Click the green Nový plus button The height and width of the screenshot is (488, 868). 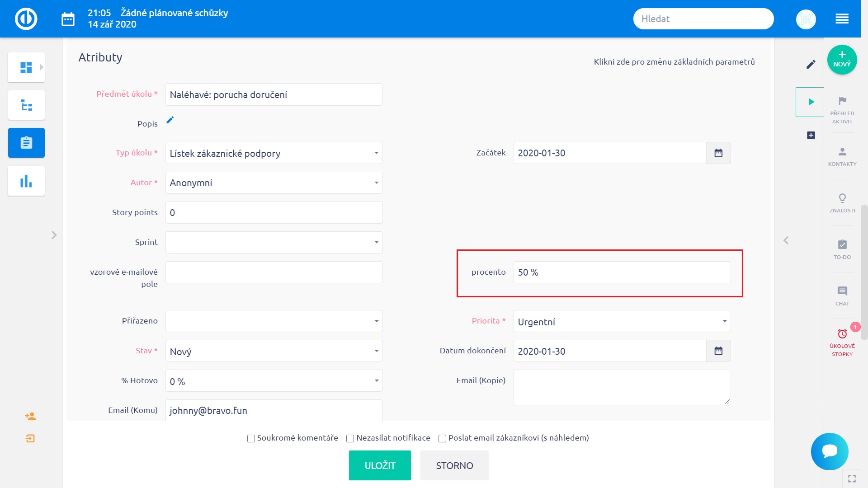click(842, 59)
